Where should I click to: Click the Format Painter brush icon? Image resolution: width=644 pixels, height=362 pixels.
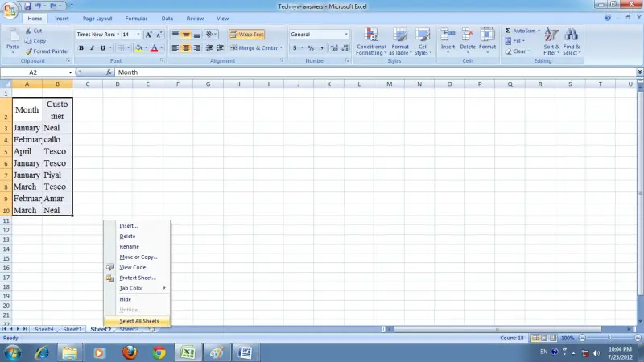(x=29, y=51)
